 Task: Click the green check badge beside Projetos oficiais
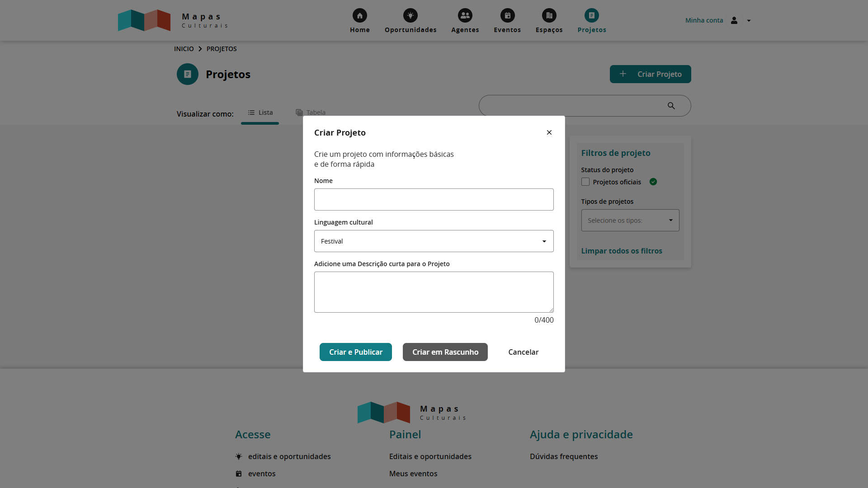click(x=653, y=182)
